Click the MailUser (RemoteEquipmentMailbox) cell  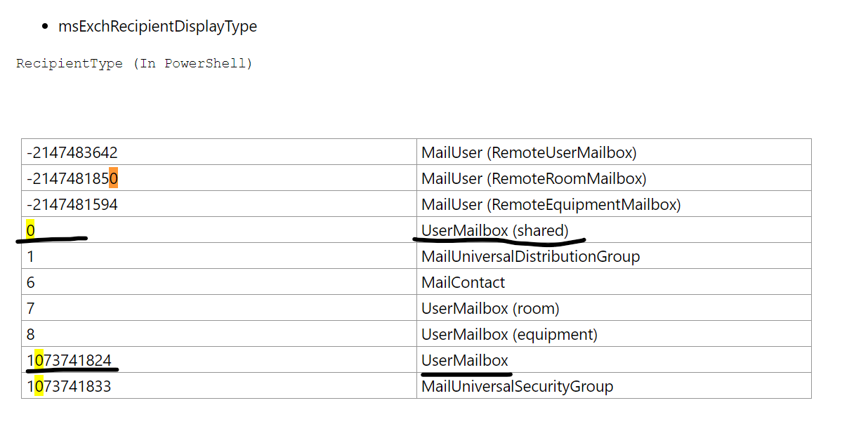coord(614,204)
